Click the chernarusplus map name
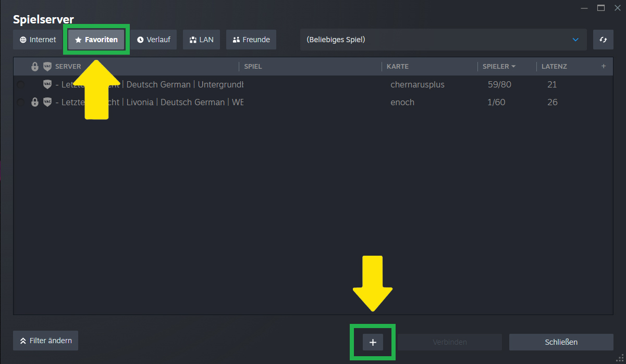This screenshot has height=364, width=626. pyautogui.click(x=418, y=84)
